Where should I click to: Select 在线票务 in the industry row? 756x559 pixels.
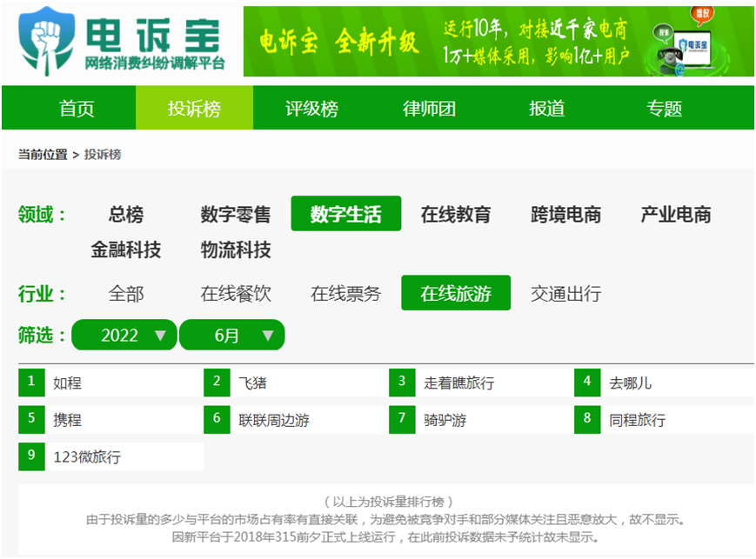[345, 293]
